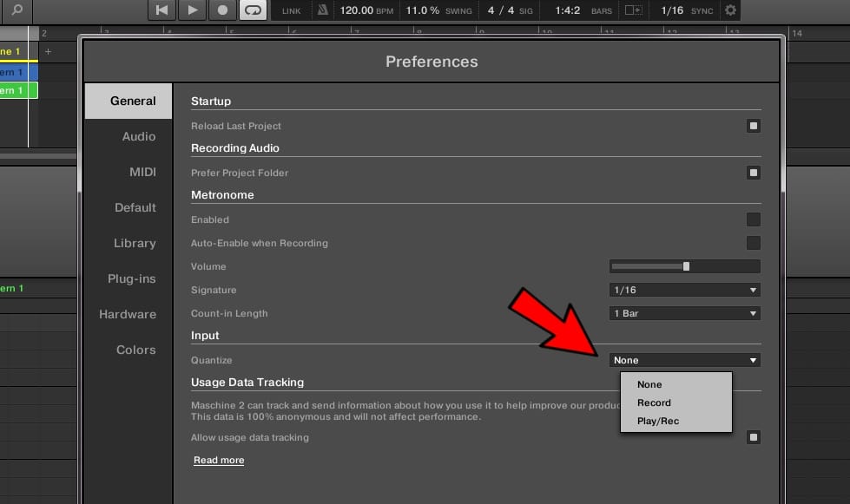This screenshot has width=850, height=504.
Task: Click the search magnifier icon
Action: click(16, 10)
